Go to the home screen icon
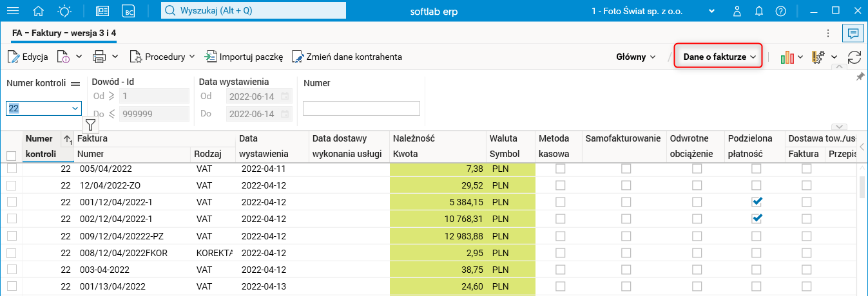This screenshot has width=868, height=296. [39, 11]
